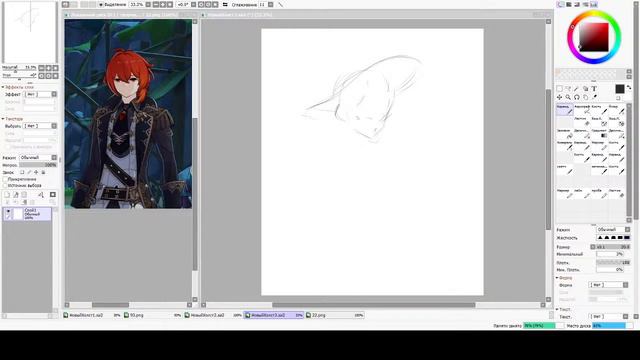The width and height of the screenshot is (640, 360).
Task: Select the rectangular selection tool
Action: [560, 89]
